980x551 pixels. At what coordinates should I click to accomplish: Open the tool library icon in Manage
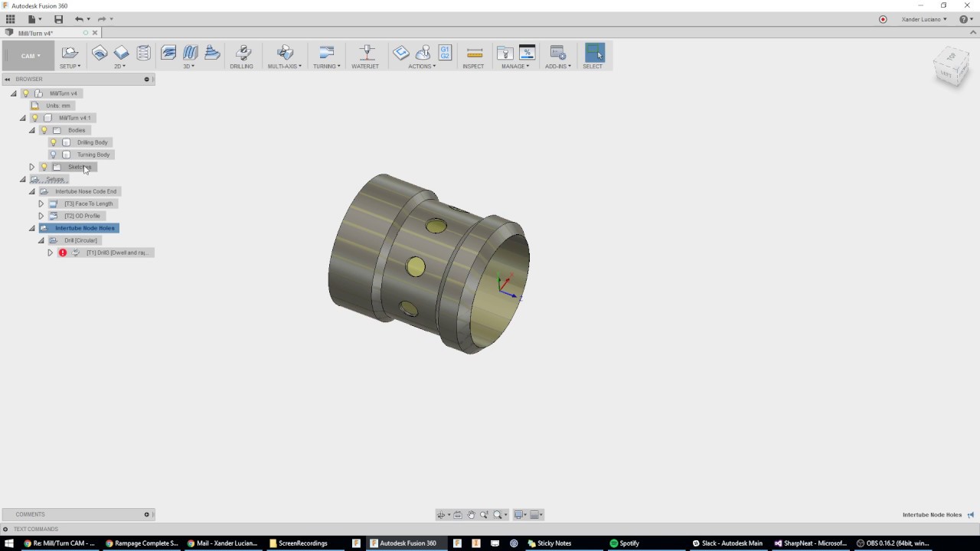coord(505,52)
